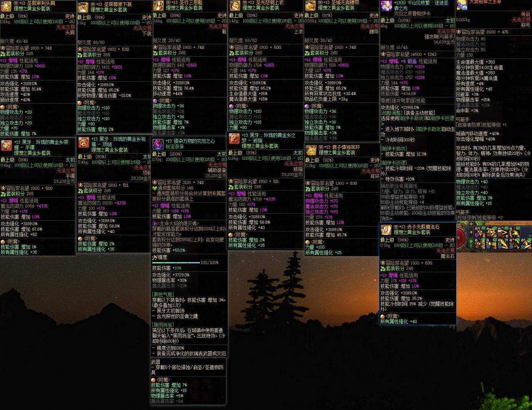Screen dimensions: 532x410
Task: Click the left arrow on the skill bar
Action: (x=471, y=232)
